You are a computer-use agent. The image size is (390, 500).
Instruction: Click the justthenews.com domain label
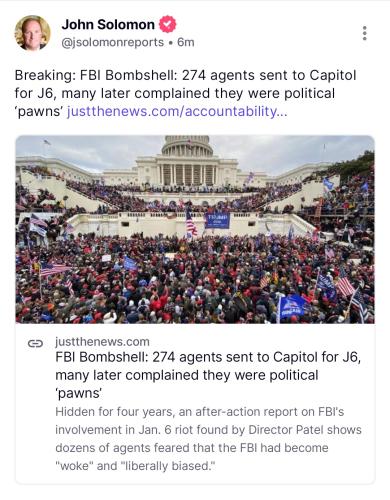102,342
